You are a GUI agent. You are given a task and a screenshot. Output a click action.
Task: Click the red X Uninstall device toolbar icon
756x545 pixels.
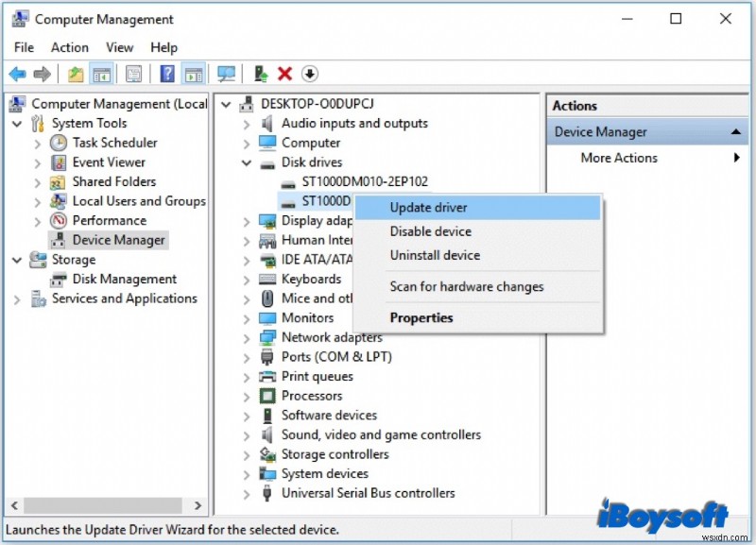(284, 74)
